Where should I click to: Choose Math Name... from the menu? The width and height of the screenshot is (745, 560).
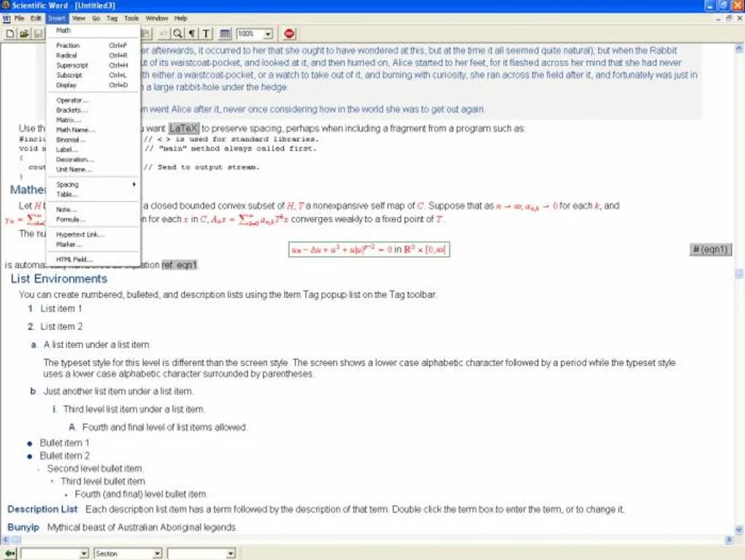coord(93,130)
